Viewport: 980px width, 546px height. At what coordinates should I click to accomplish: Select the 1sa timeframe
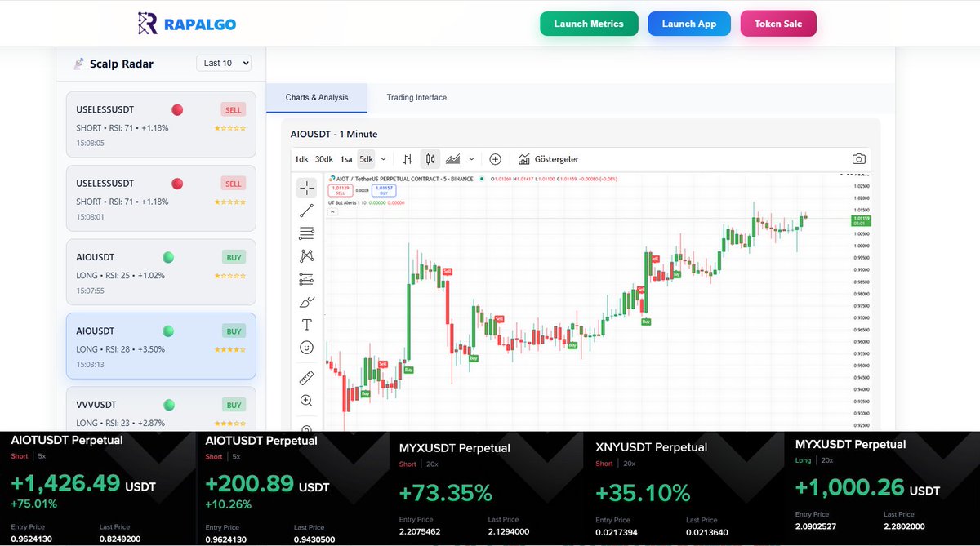[346, 159]
